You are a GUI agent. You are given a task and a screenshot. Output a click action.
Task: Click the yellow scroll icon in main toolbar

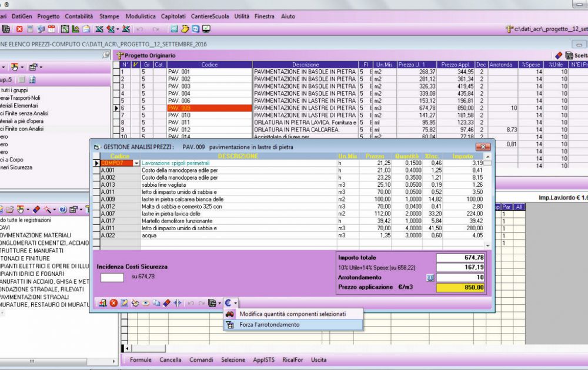[x=185, y=29]
